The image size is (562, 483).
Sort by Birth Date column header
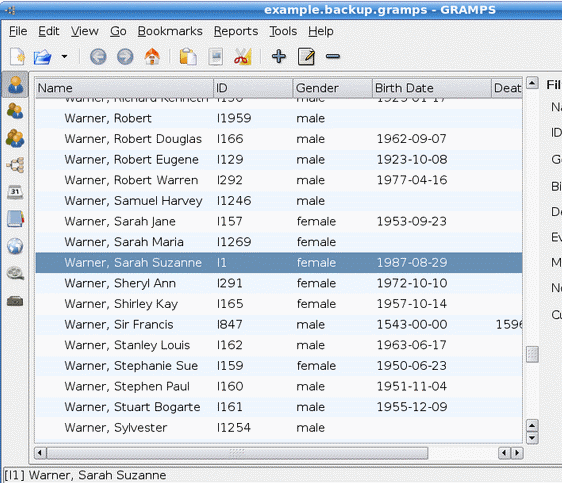click(432, 88)
